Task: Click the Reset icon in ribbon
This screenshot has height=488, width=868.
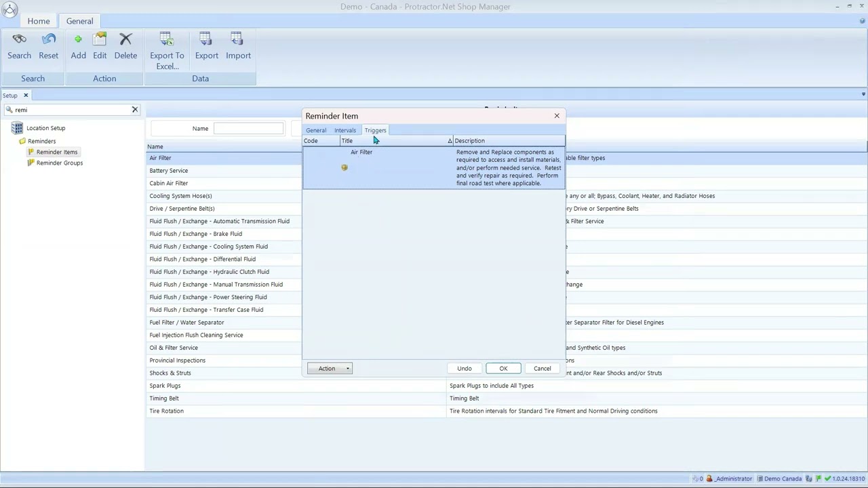Action: coord(48,39)
